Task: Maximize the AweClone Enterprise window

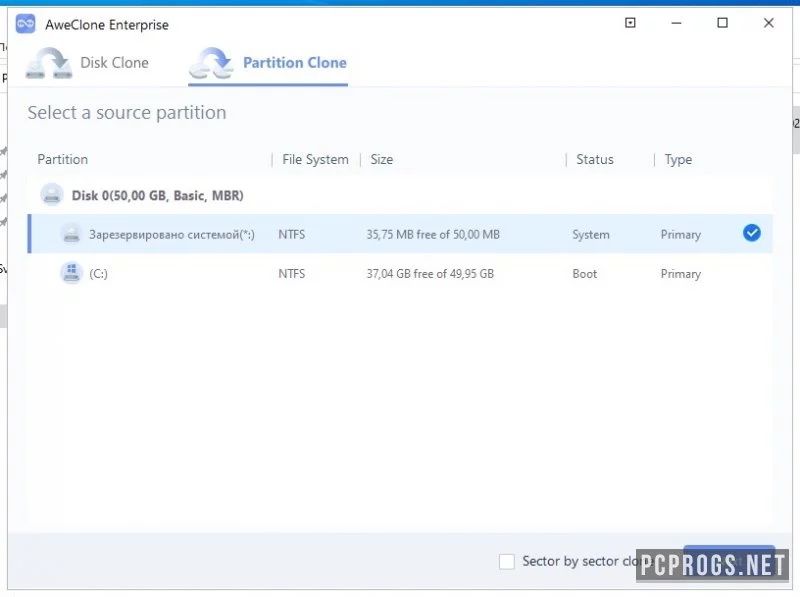Action: (x=722, y=23)
